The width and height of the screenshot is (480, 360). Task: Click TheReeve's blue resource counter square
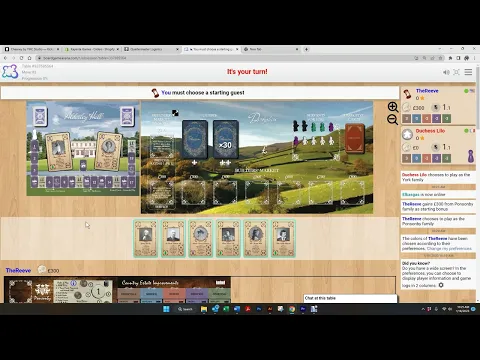coord(416,118)
